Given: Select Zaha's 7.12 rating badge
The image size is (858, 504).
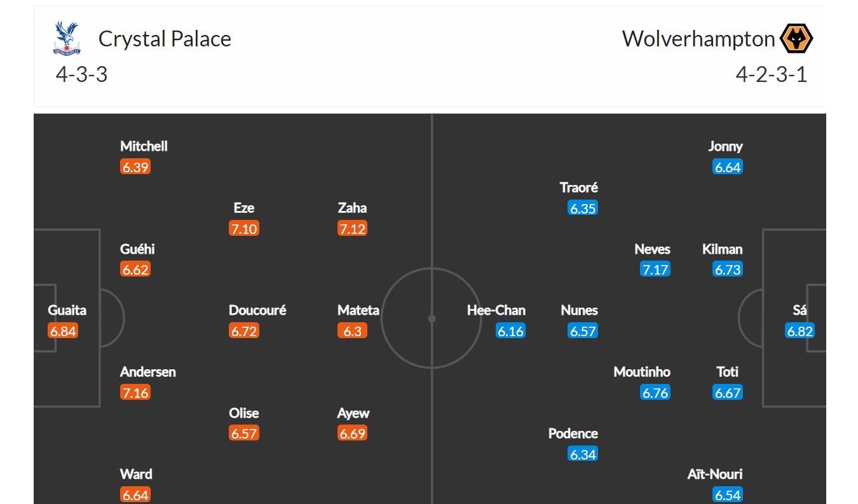Looking at the screenshot, I should pyautogui.click(x=352, y=229).
